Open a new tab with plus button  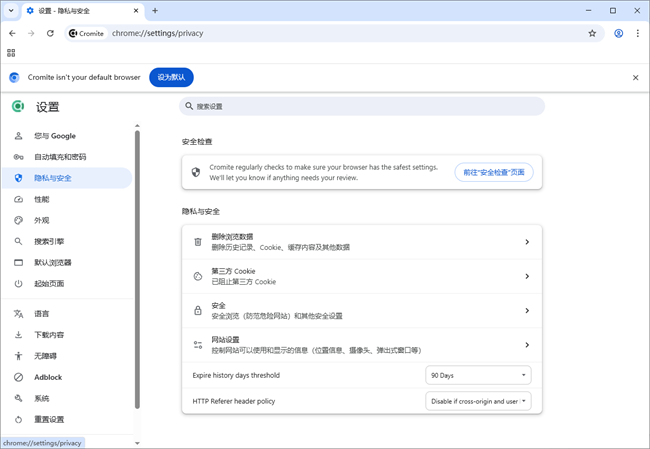tap(155, 11)
